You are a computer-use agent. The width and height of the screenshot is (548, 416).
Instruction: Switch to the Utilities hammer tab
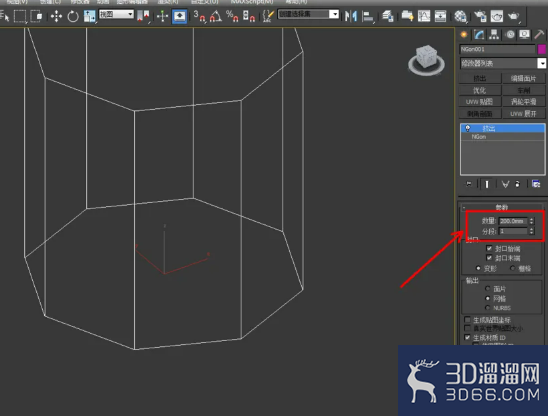coord(539,35)
